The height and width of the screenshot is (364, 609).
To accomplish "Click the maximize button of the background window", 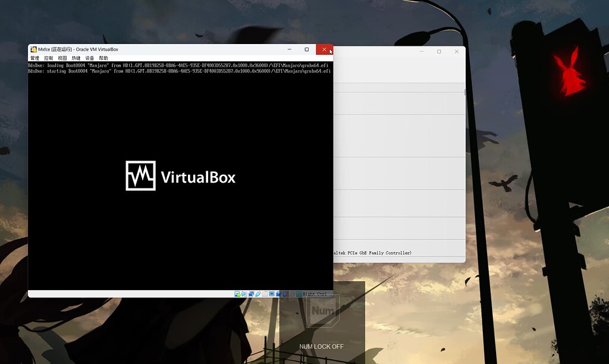I will pos(439,52).
